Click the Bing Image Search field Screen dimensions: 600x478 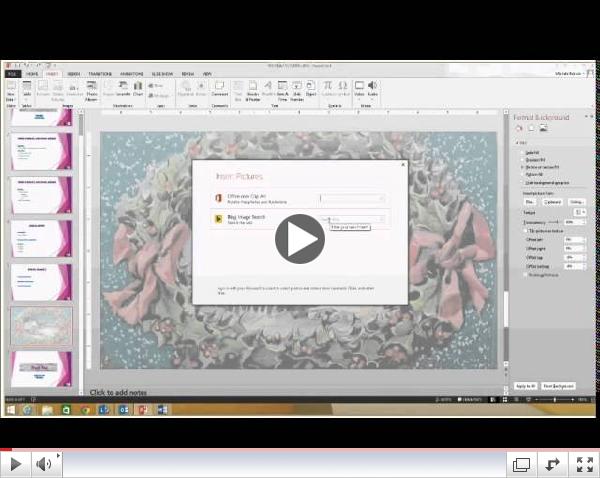[352, 219]
